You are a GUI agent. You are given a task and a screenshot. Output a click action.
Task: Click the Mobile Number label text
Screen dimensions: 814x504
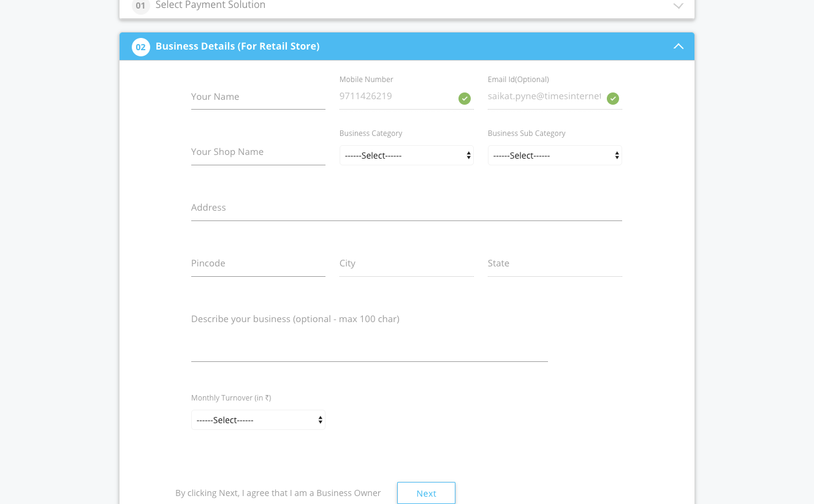(x=367, y=80)
